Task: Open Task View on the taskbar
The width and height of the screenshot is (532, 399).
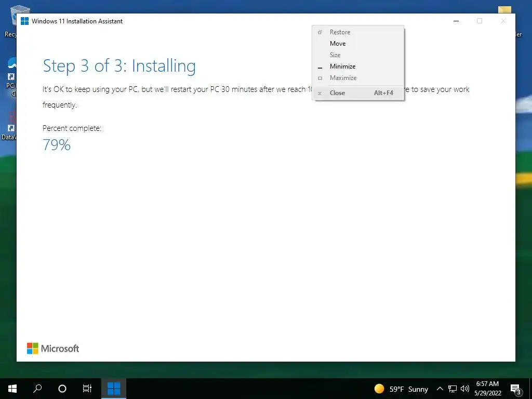Action: click(x=87, y=389)
